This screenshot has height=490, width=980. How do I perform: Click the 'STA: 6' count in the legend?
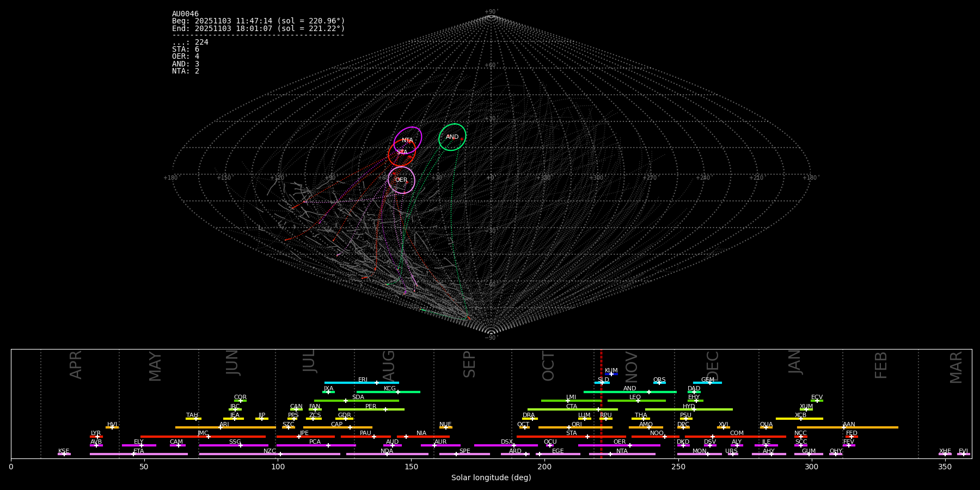click(x=186, y=50)
